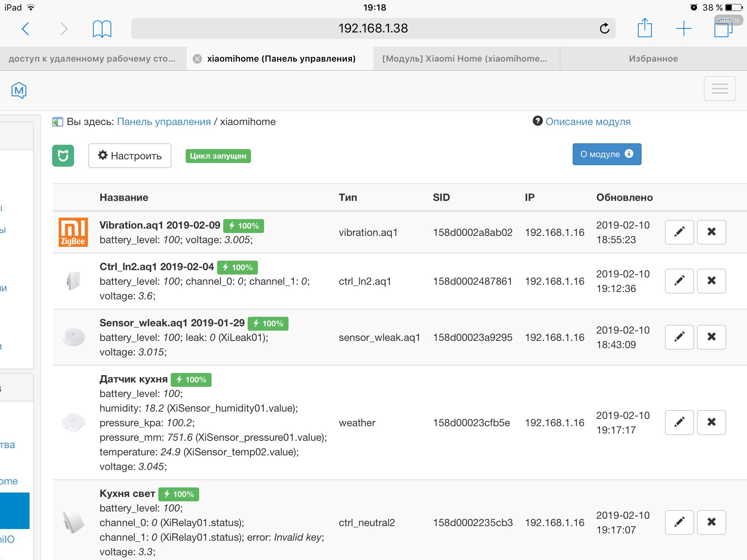Open the Описание модуля link
Viewport: 747px width, 560px height.
pos(588,122)
